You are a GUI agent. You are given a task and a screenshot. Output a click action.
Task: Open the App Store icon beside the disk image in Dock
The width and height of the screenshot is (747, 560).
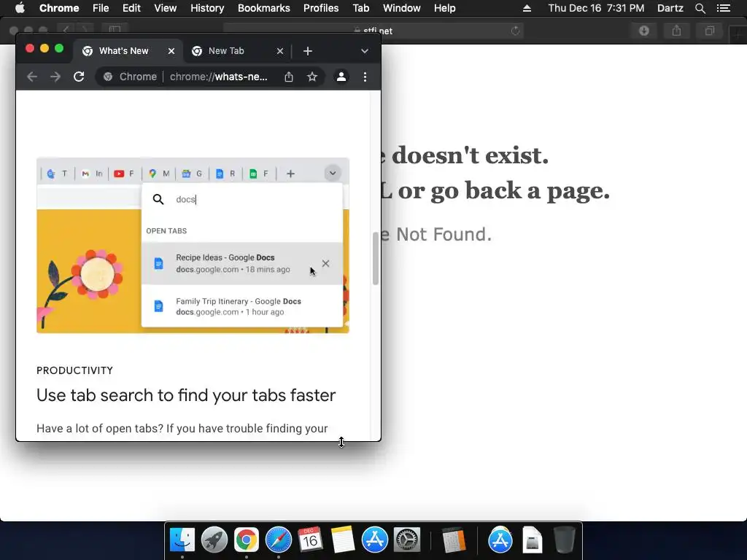500,540
